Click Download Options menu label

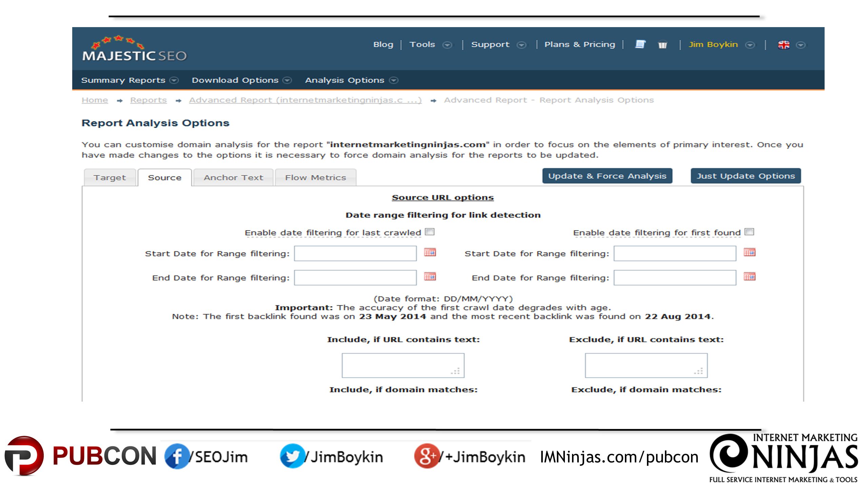[235, 80]
